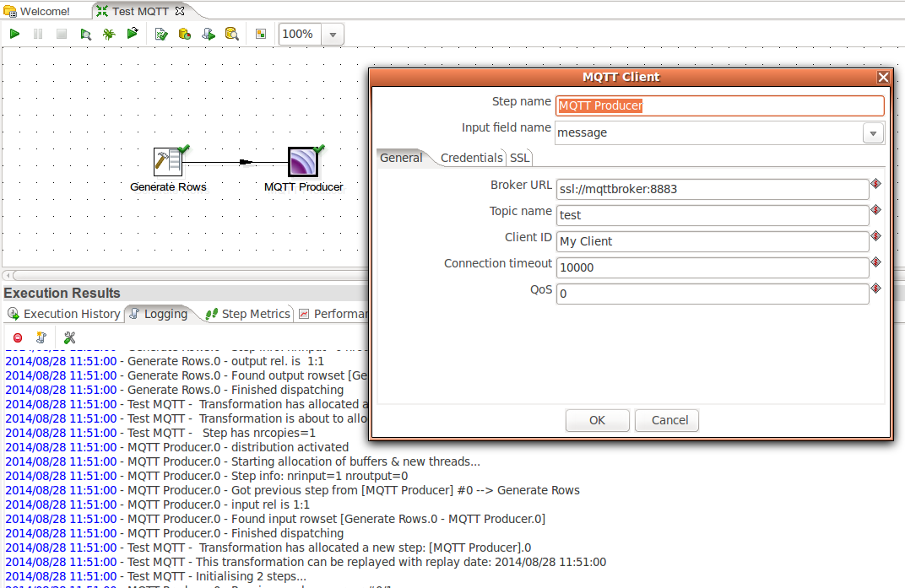Close the MQTT Client dialog window
The width and height of the screenshot is (905, 588).
click(x=883, y=78)
